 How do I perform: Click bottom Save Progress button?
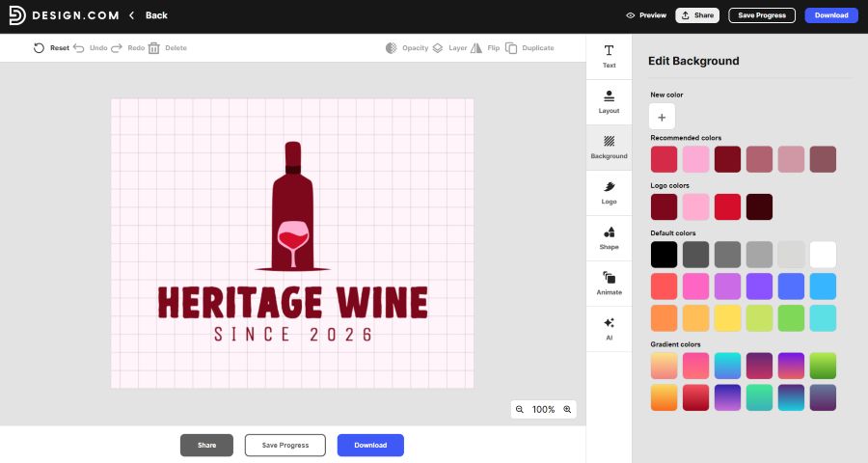tap(285, 446)
